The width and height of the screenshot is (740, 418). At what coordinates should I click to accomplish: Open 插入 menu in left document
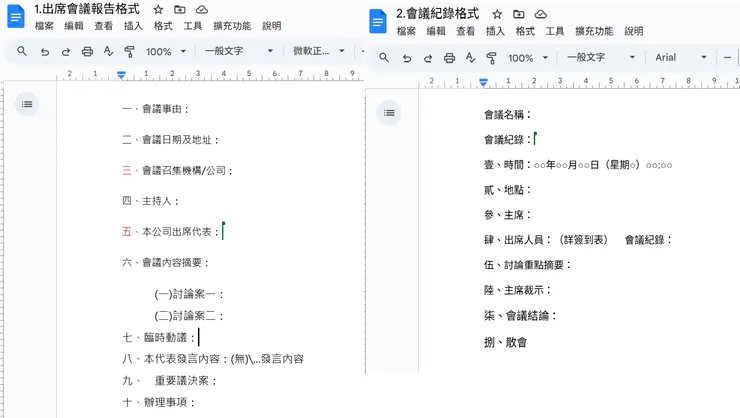[134, 26]
